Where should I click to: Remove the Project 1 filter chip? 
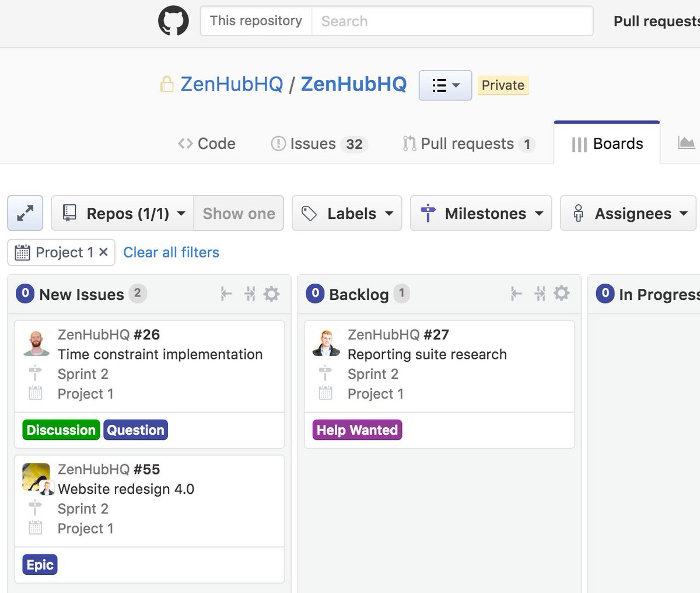click(x=103, y=252)
